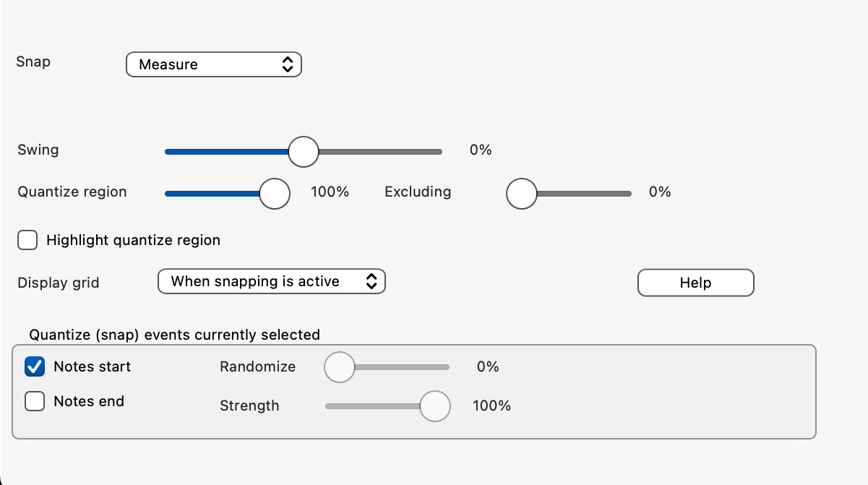Click the Quantize region slider handle
The image size is (868, 485).
tap(275, 193)
